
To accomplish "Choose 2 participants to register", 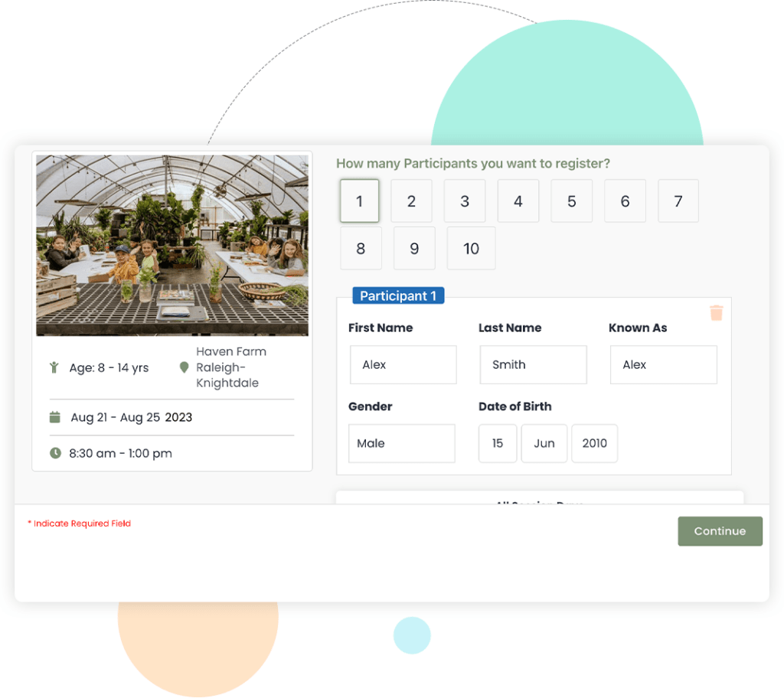I will [411, 201].
